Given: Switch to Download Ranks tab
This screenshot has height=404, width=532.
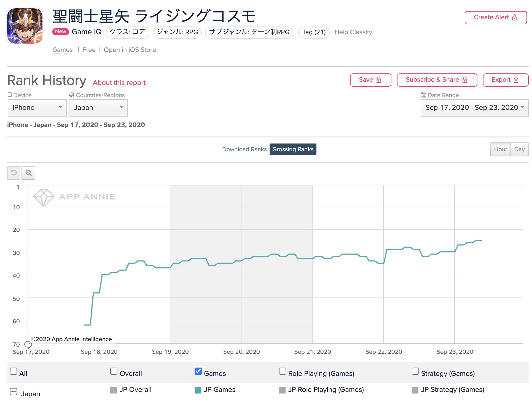Looking at the screenshot, I should [244, 149].
